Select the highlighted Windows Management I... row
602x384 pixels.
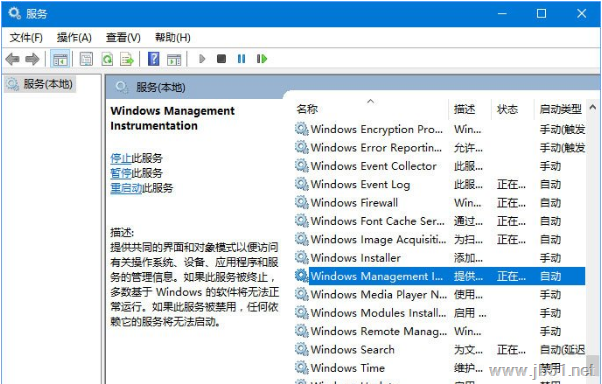[x=440, y=276]
